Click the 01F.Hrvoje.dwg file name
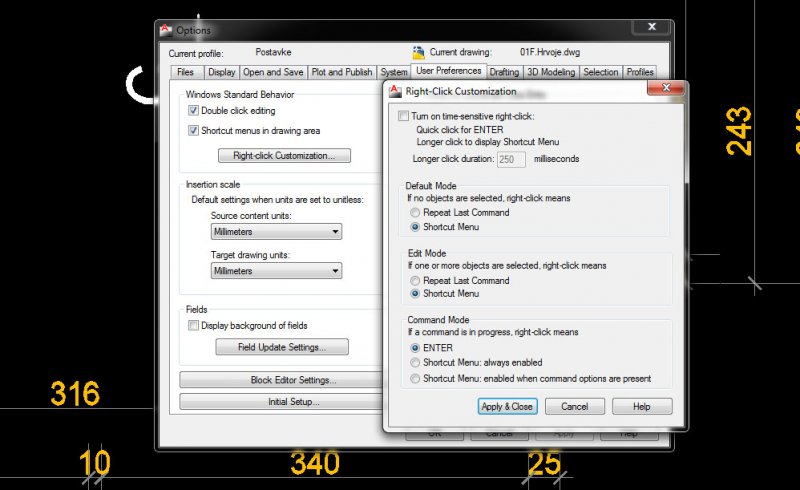Screen dimensions: 800x490 tap(550, 52)
